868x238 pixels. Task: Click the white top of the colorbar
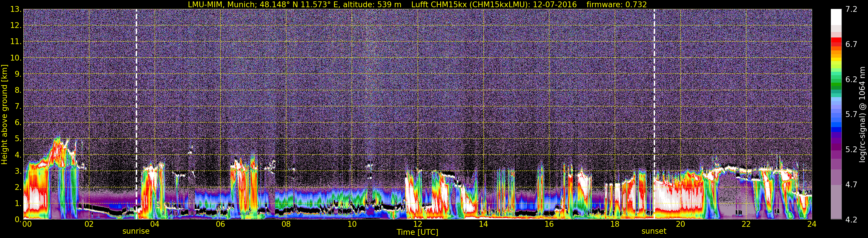coord(836,17)
